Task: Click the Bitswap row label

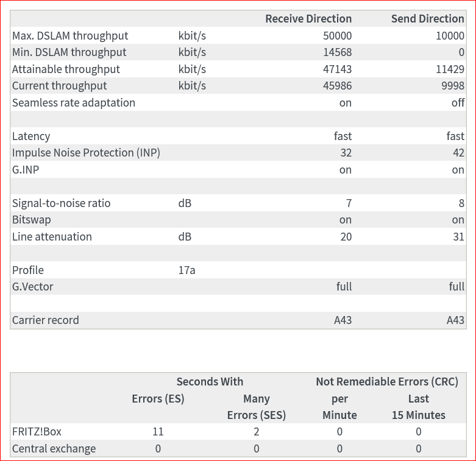Action: (32, 220)
